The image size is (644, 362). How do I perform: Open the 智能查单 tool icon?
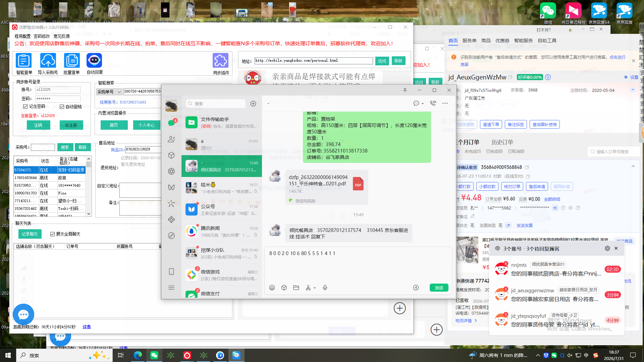point(24,61)
